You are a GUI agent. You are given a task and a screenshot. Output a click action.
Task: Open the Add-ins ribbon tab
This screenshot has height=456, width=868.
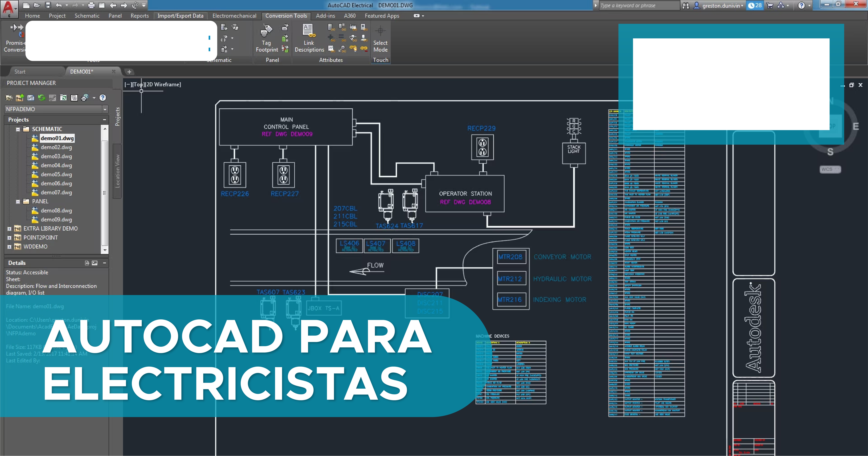(x=326, y=16)
